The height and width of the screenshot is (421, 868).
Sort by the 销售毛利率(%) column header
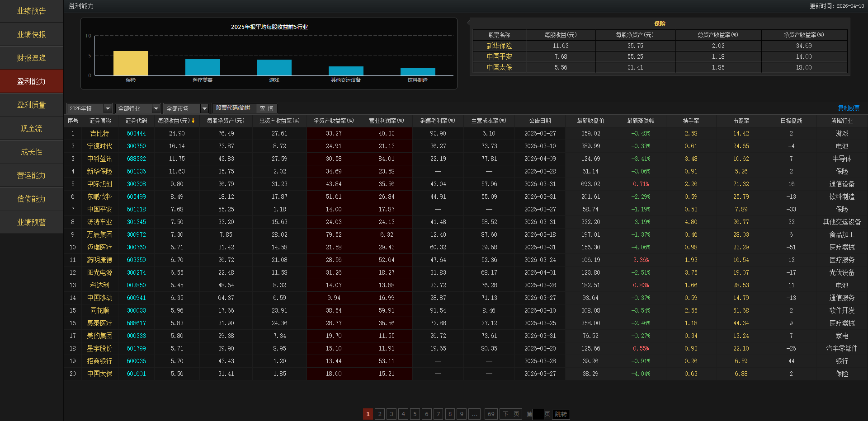click(438, 121)
